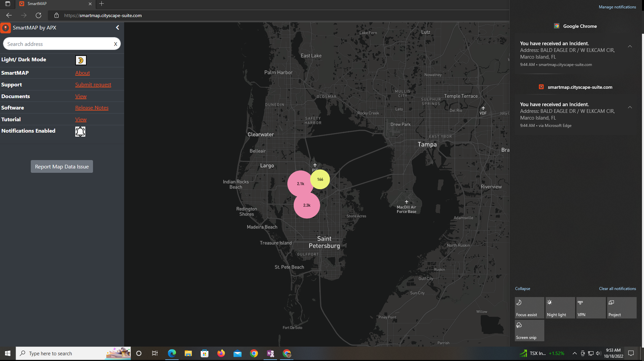644x361 pixels.
Task: Click the volume speaker tray icon
Action: pos(599,353)
